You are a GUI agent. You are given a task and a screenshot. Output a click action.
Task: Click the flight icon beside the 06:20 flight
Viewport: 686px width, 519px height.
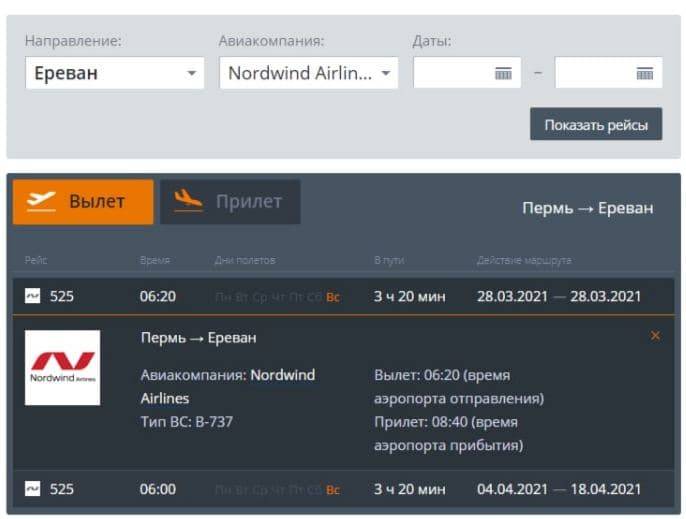click(33, 296)
